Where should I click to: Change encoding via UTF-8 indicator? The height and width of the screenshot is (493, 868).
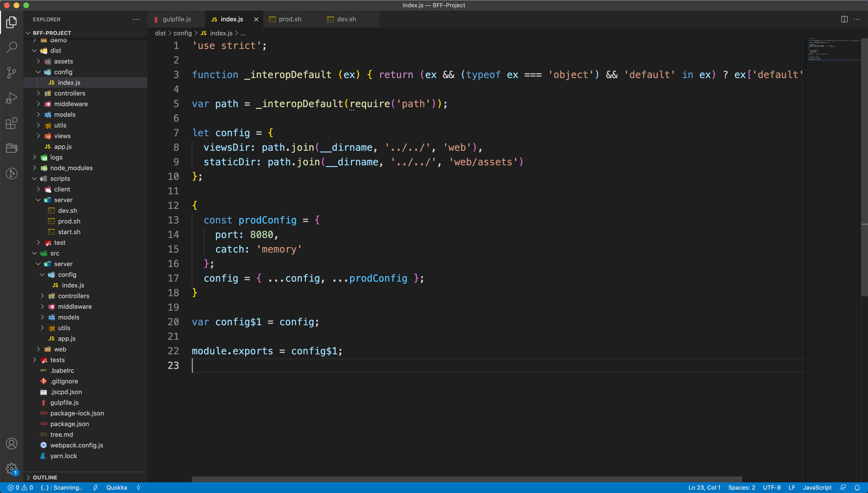(772, 488)
